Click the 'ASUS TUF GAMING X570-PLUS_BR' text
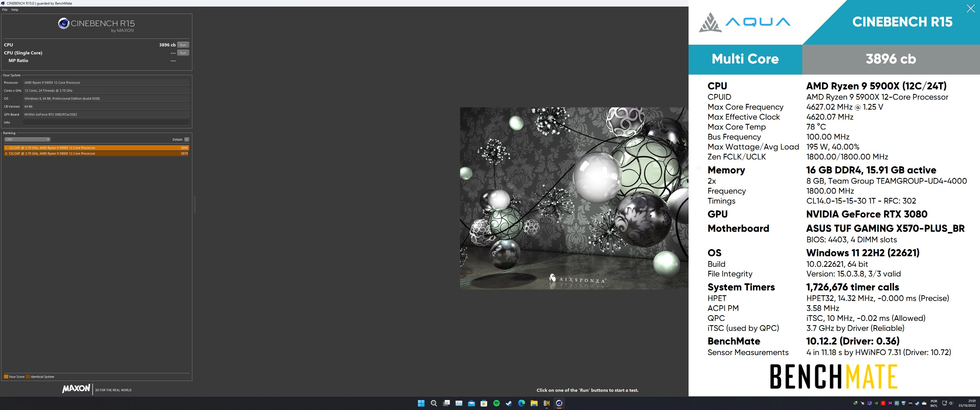 click(x=885, y=228)
